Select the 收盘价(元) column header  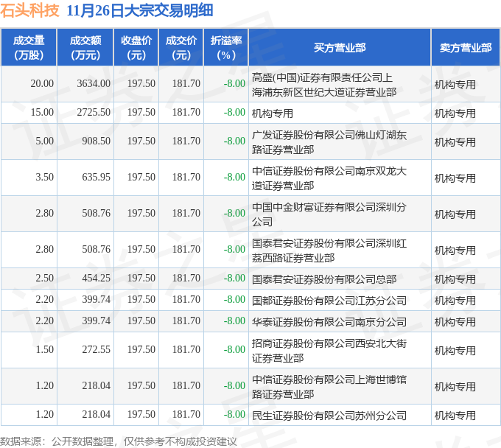click(x=136, y=47)
